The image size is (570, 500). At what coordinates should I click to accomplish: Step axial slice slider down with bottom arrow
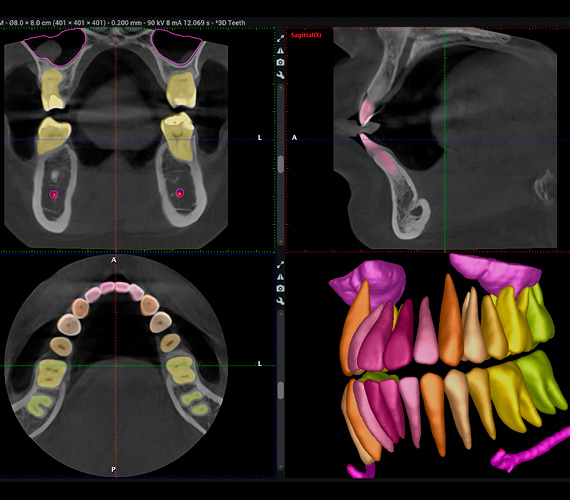[x=281, y=467]
